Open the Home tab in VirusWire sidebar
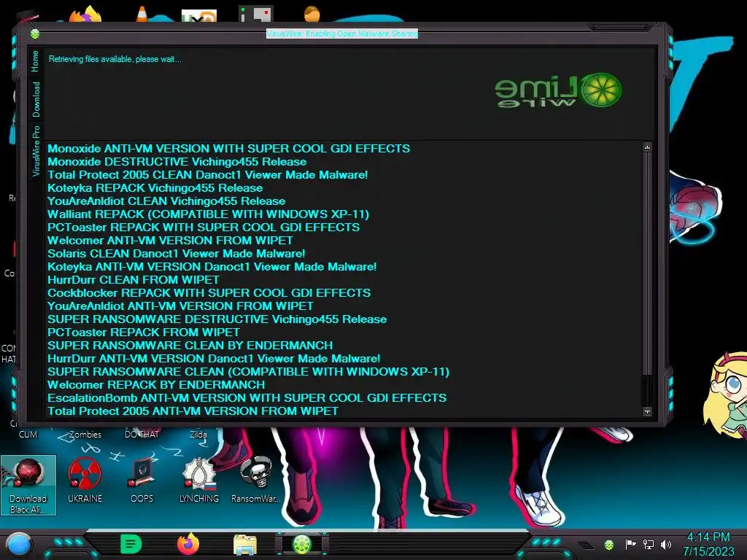This screenshot has height=560, width=747. pyautogui.click(x=35, y=61)
